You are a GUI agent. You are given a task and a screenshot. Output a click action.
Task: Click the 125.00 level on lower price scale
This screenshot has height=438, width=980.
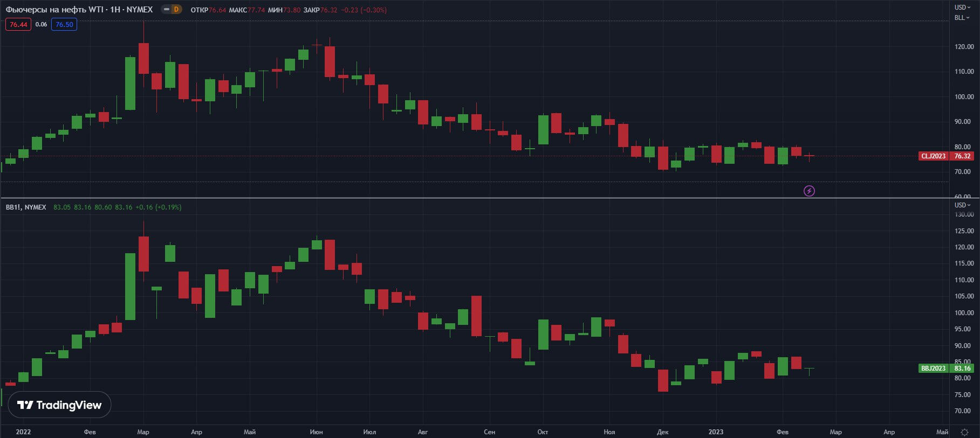(964, 231)
